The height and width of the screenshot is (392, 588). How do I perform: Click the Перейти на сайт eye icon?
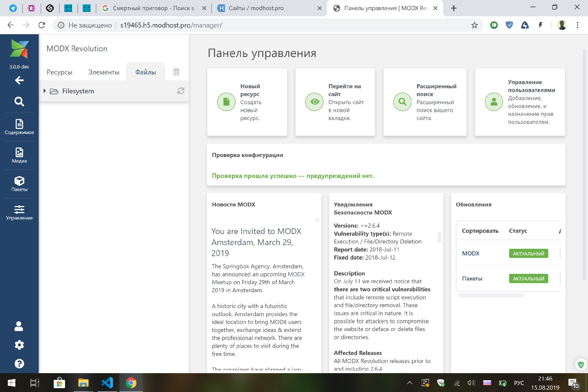tap(315, 102)
